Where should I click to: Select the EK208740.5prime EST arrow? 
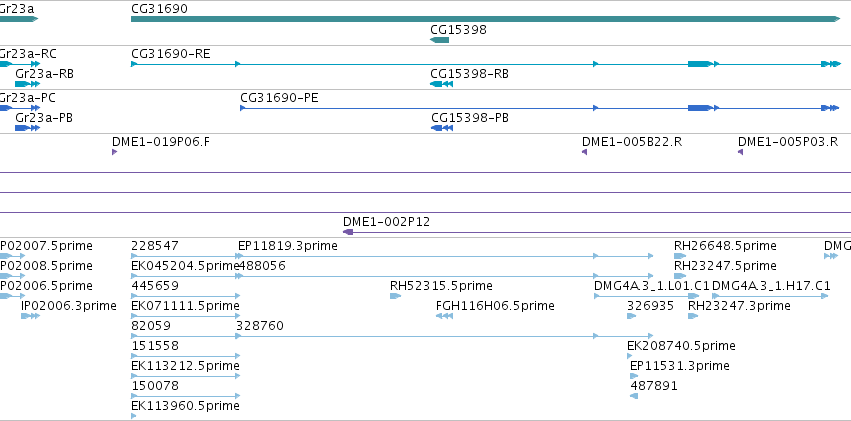tap(630, 356)
